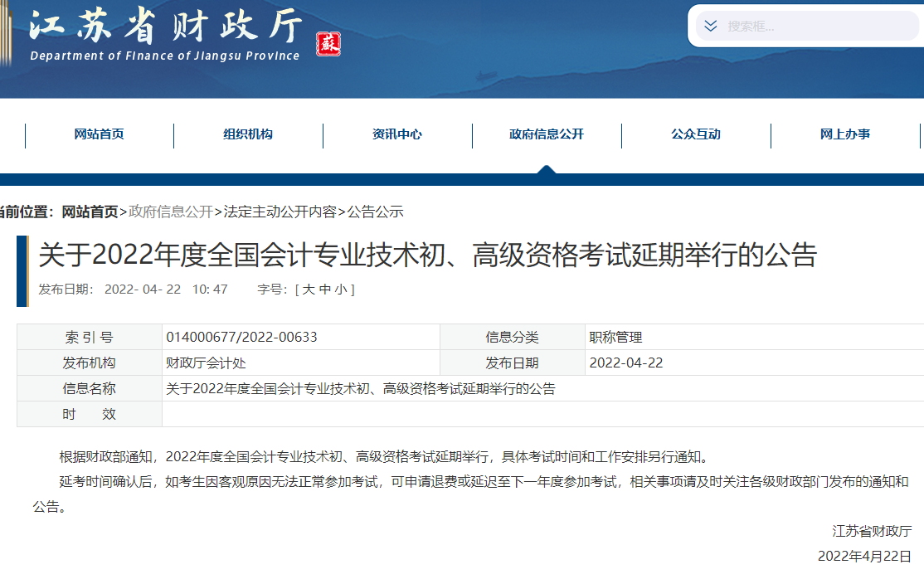
Task: Open the 公众互动 navigation item
Action: 696,134
